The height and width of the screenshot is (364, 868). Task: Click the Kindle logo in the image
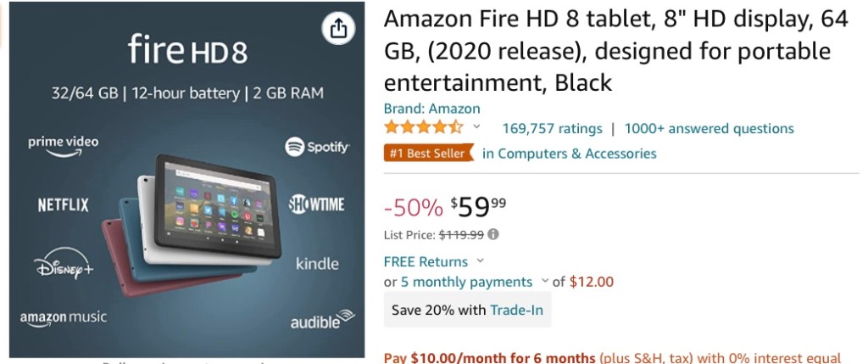(x=317, y=264)
